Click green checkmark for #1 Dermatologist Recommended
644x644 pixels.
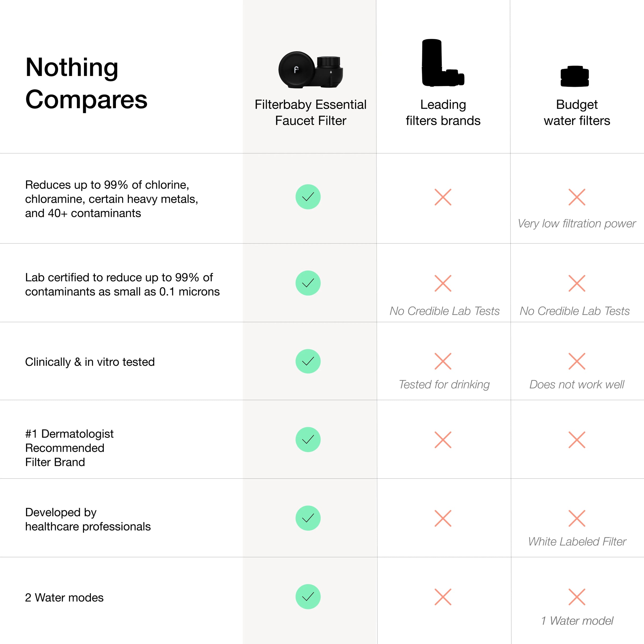pyautogui.click(x=308, y=440)
